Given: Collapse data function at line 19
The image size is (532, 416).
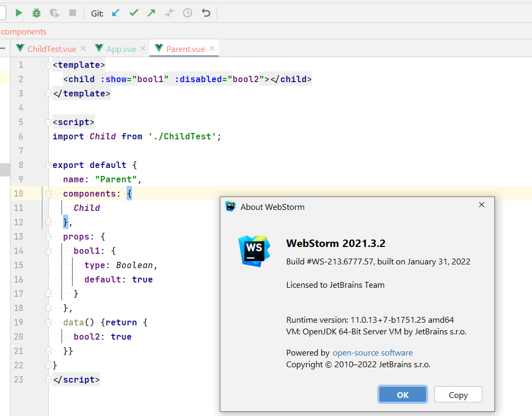Looking at the screenshot, I should 48,322.
